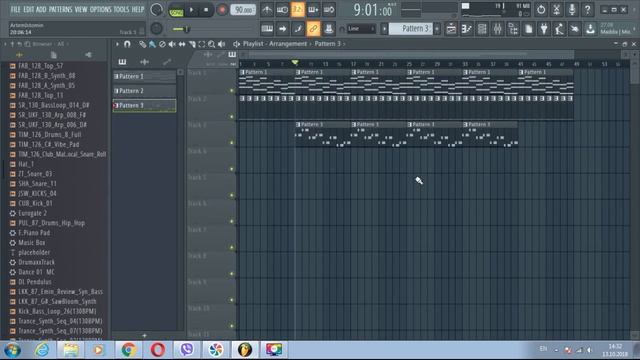640x360 pixels.
Task: Select Pattern 1 in the pattern picker
Action: click(144, 76)
